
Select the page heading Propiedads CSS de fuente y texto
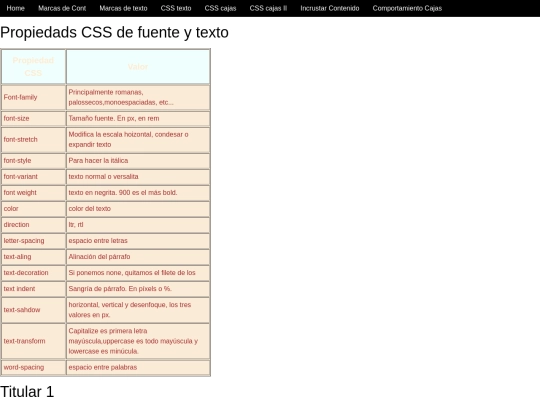point(114,32)
